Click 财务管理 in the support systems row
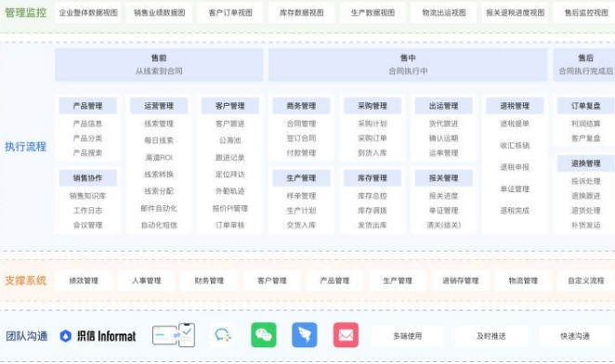 pyautogui.click(x=209, y=280)
